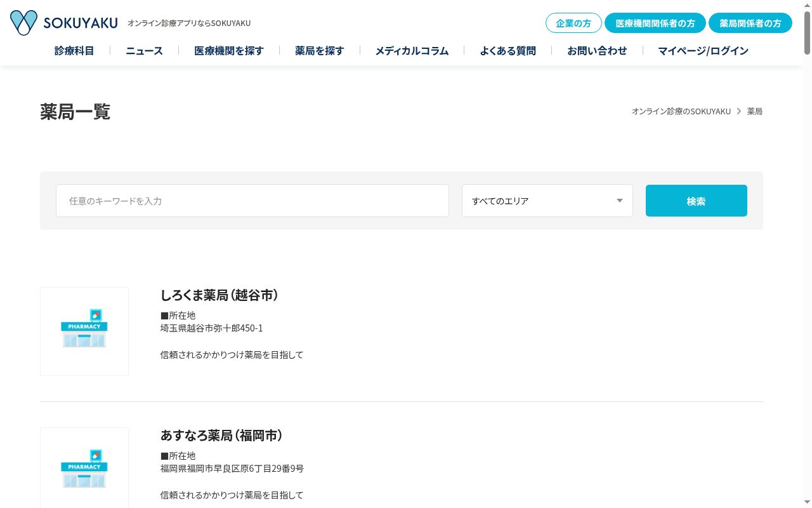Select 医療機関を探す in navigation
This screenshot has height=508, width=812.
[229, 51]
